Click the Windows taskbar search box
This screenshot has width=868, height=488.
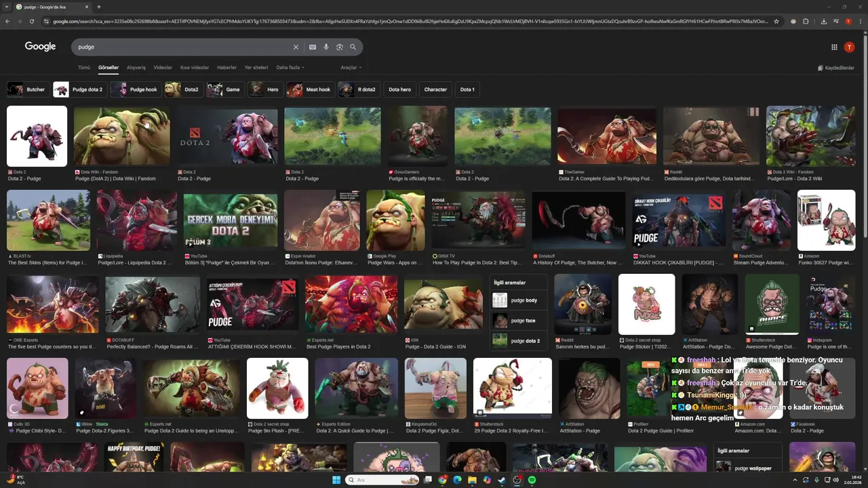click(x=382, y=480)
